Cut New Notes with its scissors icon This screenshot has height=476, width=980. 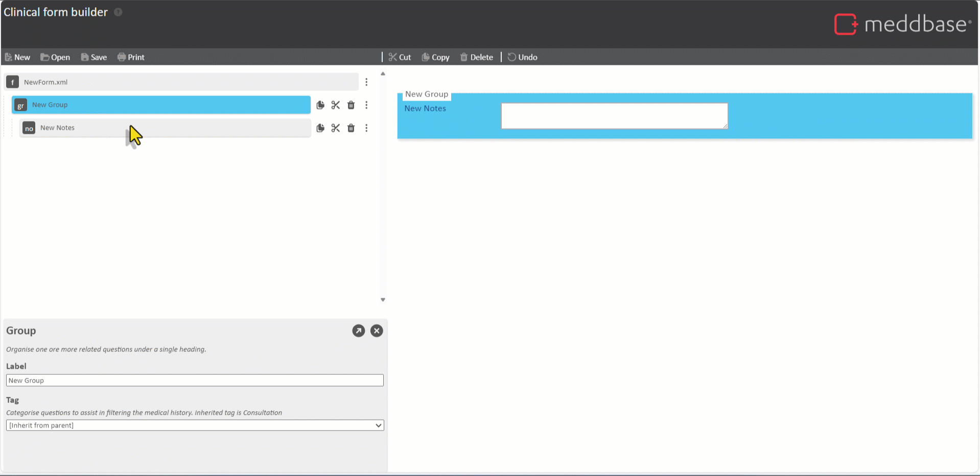(x=336, y=128)
